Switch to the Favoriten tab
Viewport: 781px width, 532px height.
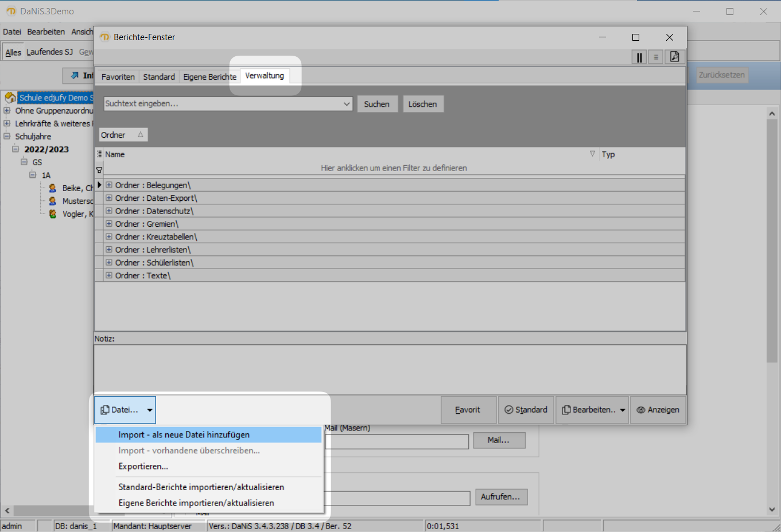118,76
